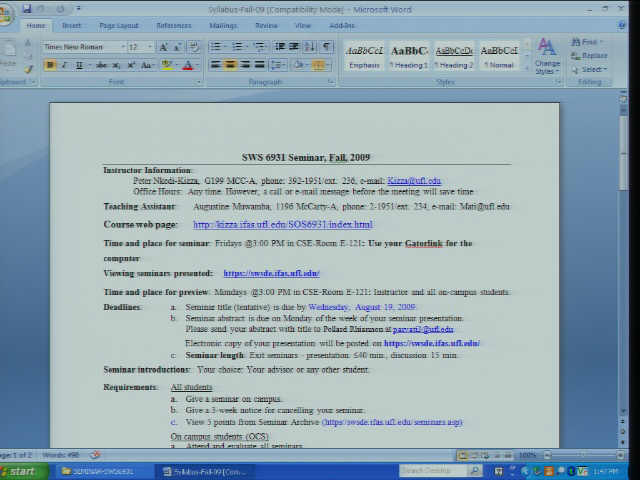Open the course web page index.html link
This screenshot has width=640, height=480.
coord(282,224)
